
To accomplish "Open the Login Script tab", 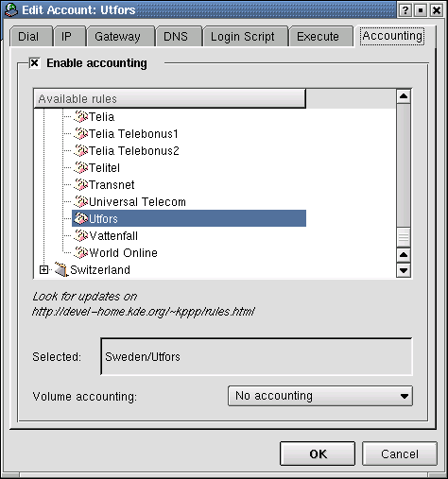I will pos(245,37).
